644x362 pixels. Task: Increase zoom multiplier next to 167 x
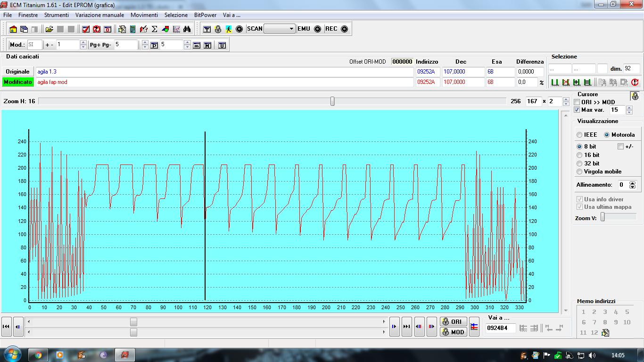(x=566, y=99)
